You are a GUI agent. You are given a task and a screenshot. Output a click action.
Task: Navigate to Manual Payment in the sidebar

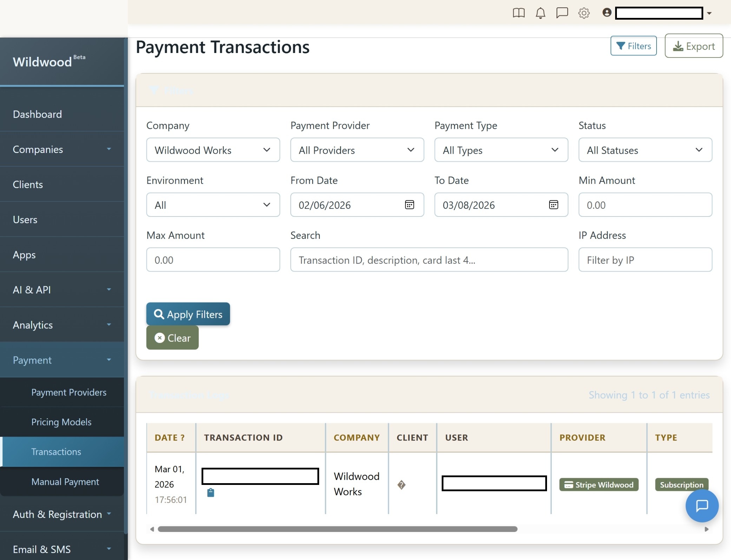coord(65,482)
